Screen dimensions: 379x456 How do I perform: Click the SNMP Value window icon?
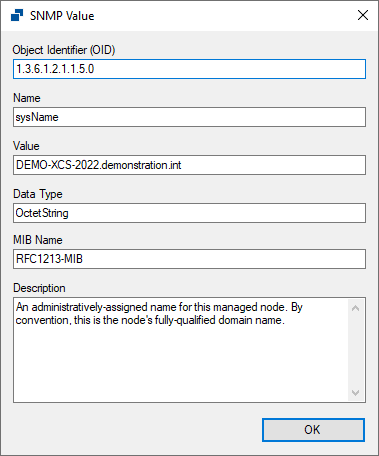[17, 15]
